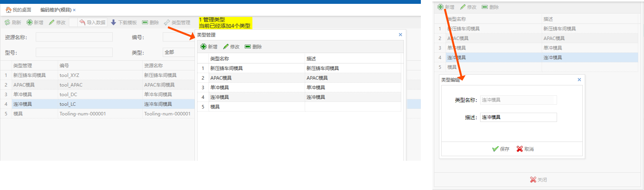
Task: Click the Refresh (刷新) toolbar icon
Action: tap(7, 23)
